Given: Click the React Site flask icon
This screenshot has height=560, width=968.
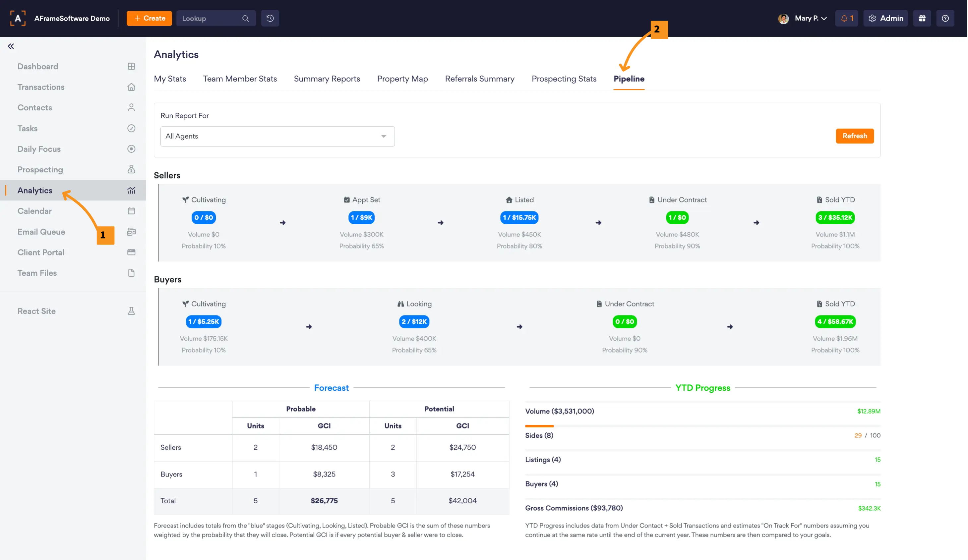Looking at the screenshot, I should [x=131, y=311].
